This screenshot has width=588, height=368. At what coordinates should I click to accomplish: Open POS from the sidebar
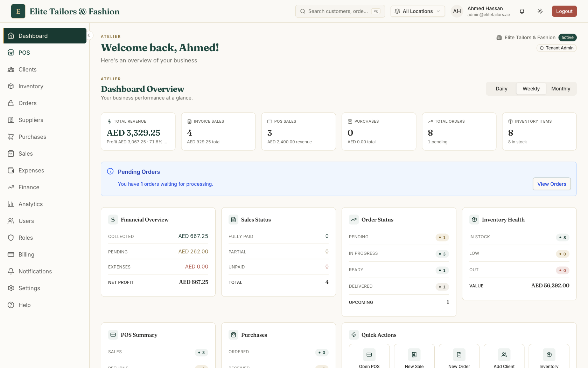[x=44, y=53]
